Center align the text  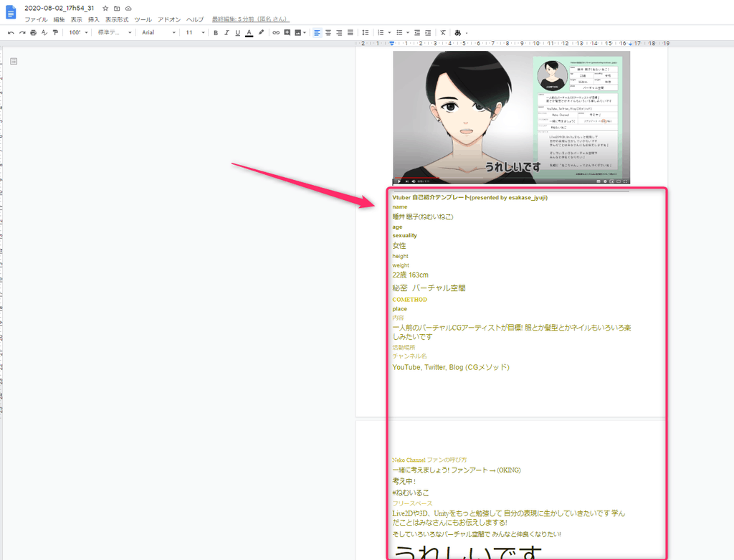point(328,33)
